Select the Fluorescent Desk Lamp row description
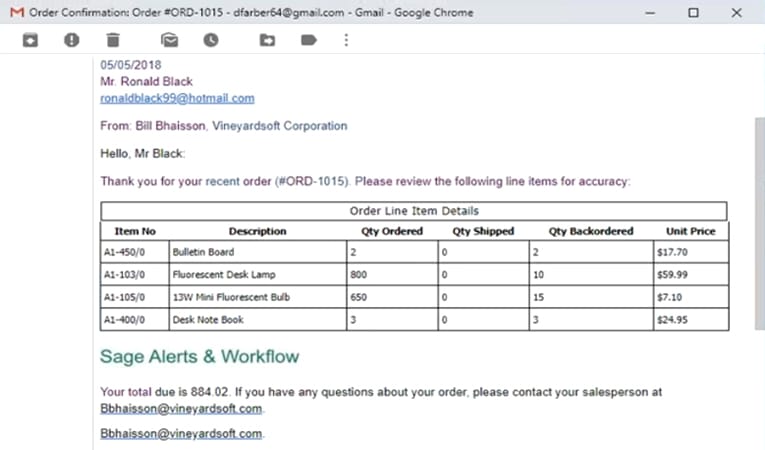The width and height of the screenshot is (765, 450). (x=258, y=275)
